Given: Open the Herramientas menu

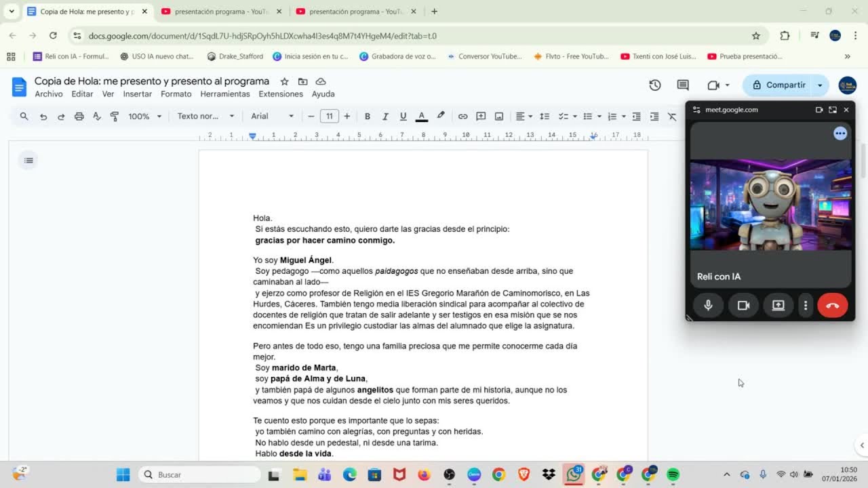Looking at the screenshot, I should (x=225, y=94).
